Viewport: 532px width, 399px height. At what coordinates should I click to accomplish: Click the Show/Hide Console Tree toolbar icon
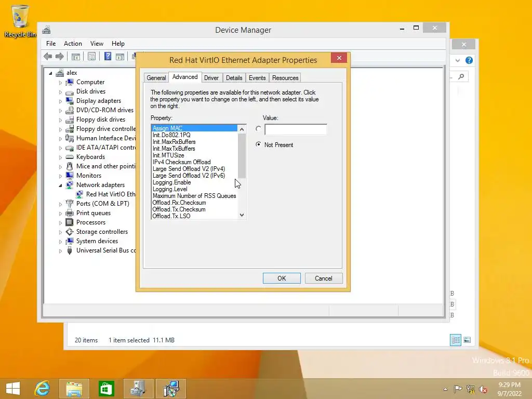point(76,56)
